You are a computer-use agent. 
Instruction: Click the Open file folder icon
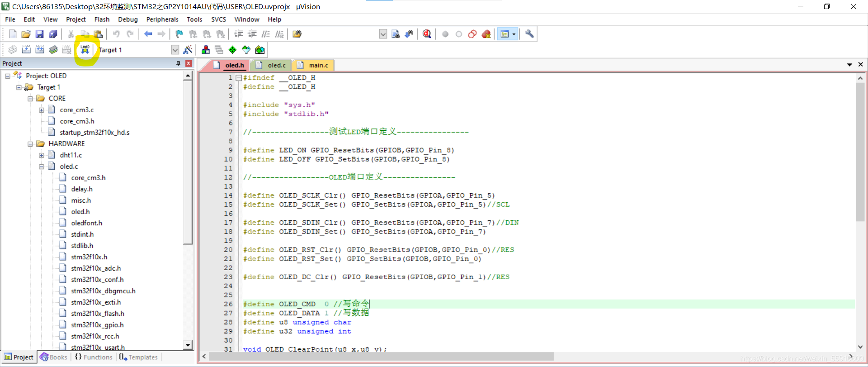tap(26, 34)
